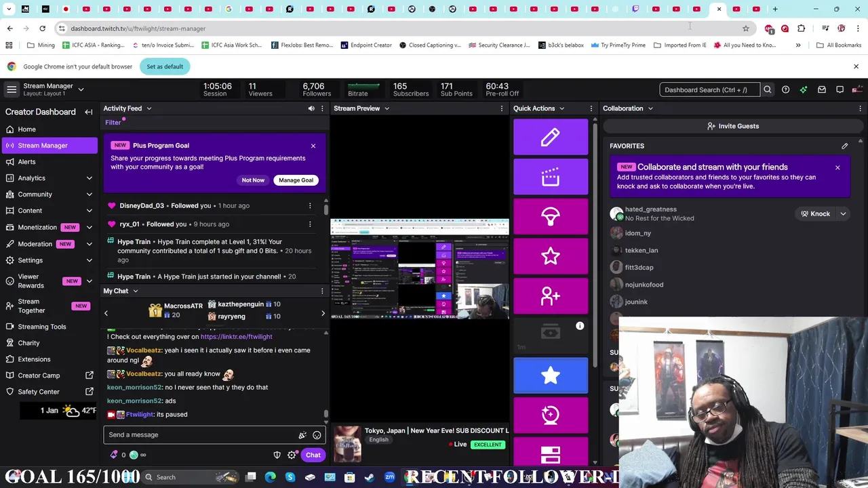The height and width of the screenshot is (488, 868).
Task: Open the whispers speech bubble icon
Action: click(840, 89)
